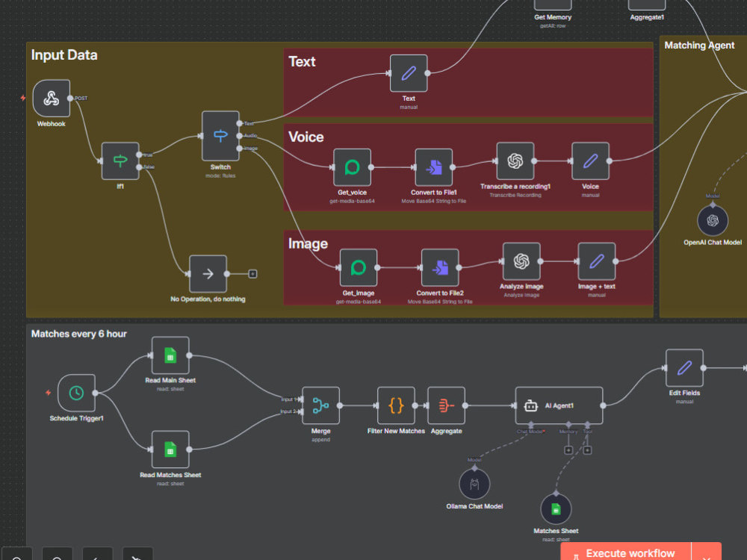Open the AI Agent1 node

click(x=559, y=405)
